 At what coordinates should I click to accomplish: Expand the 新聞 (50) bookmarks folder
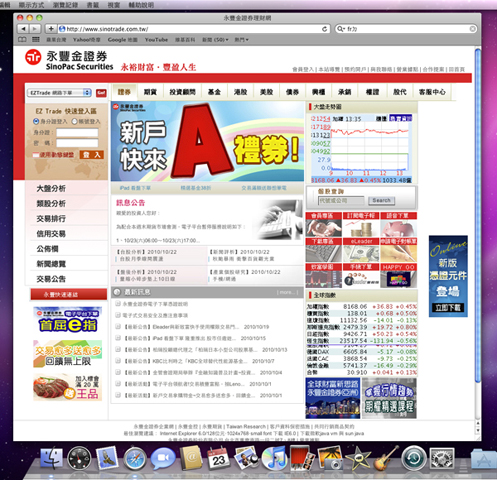[x=215, y=40]
